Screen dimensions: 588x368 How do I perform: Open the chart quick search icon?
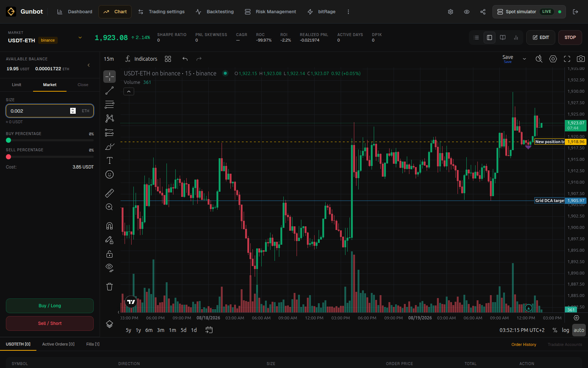pyautogui.click(x=539, y=59)
